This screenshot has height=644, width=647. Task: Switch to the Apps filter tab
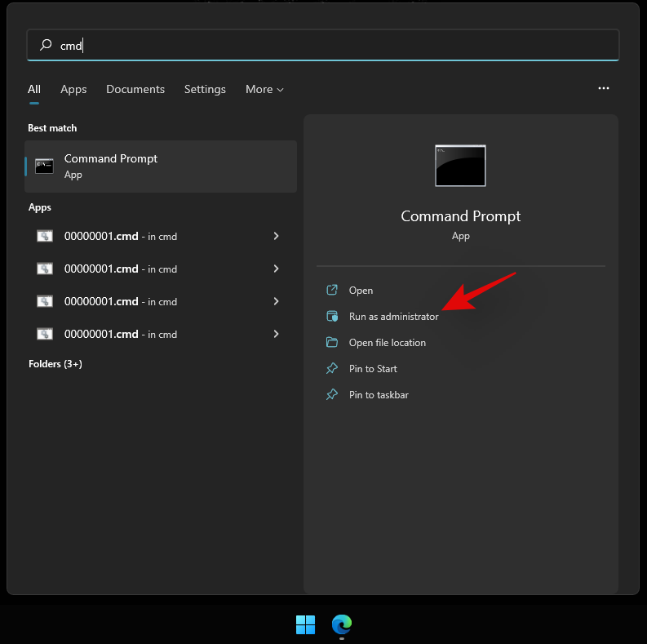[73, 89]
